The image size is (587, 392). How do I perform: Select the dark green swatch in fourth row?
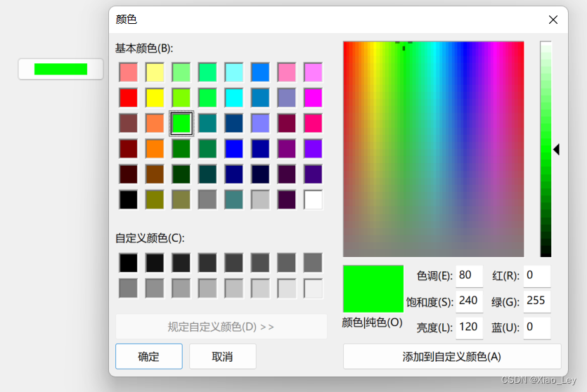[x=181, y=148]
